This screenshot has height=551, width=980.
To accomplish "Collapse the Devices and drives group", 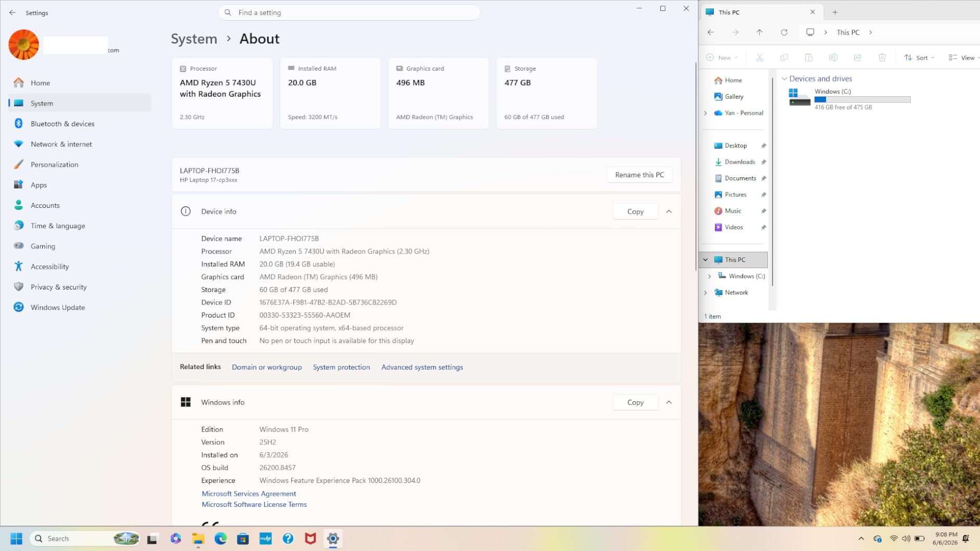I will 785,79.
